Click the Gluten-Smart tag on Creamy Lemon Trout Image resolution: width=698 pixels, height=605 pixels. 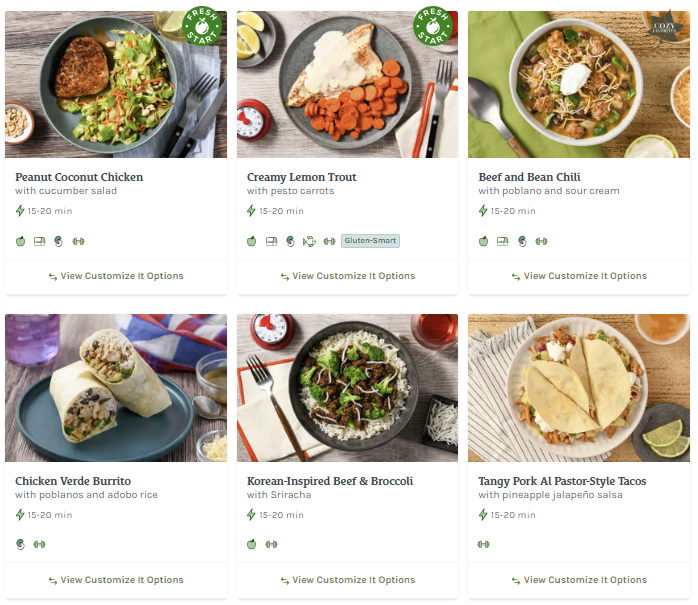coord(370,241)
